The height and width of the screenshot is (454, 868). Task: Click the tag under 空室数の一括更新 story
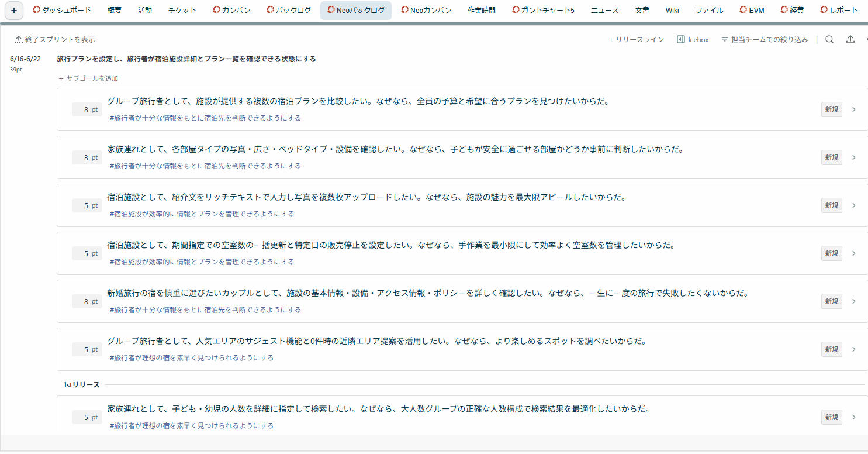coord(202,262)
